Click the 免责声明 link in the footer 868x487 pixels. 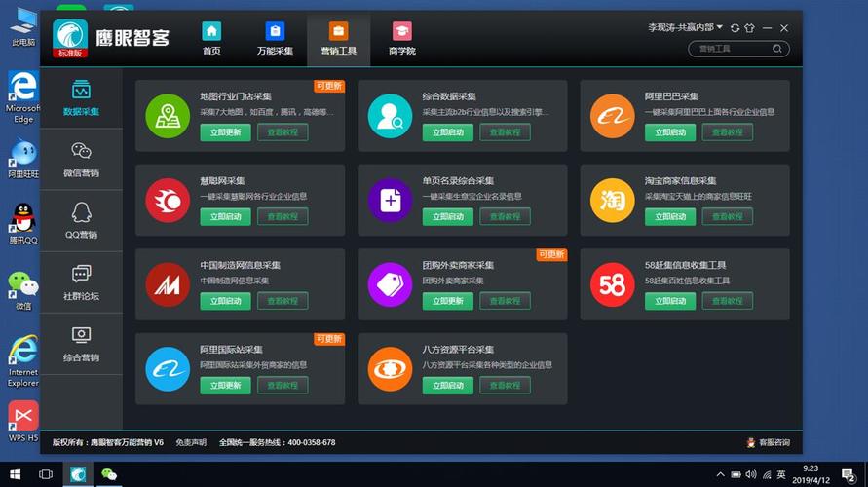pos(191,442)
